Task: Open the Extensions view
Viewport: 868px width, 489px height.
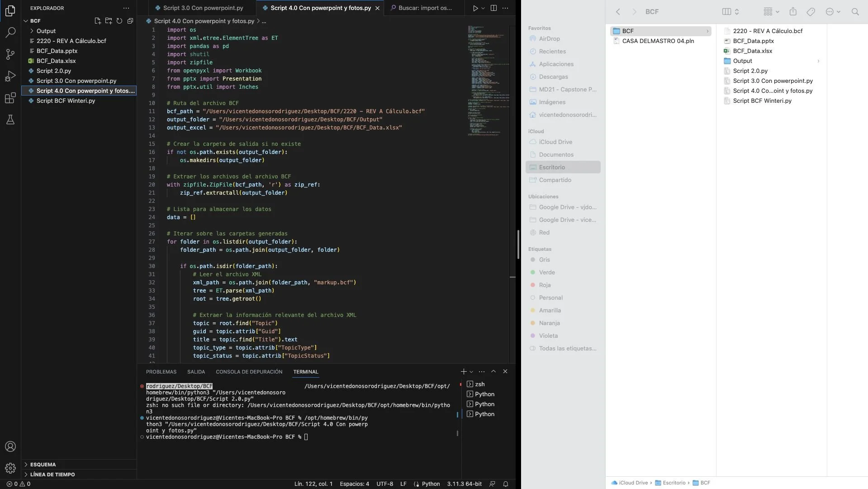Action: pyautogui.click(x=10, y=98)
